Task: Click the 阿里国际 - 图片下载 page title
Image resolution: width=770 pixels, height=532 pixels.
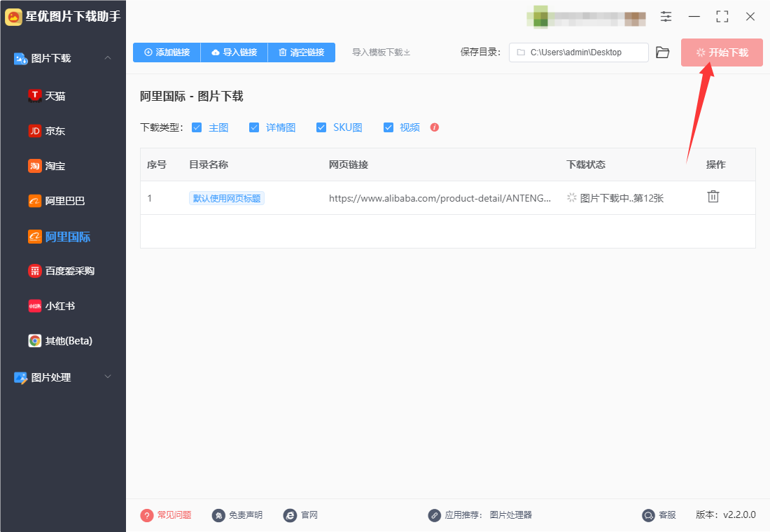Action: click(192, 97)
